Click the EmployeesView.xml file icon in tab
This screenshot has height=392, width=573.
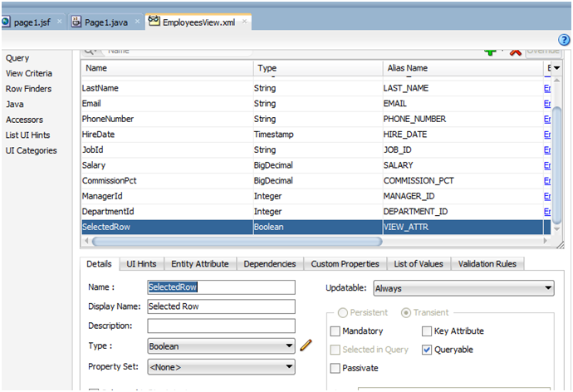(154, 21)
